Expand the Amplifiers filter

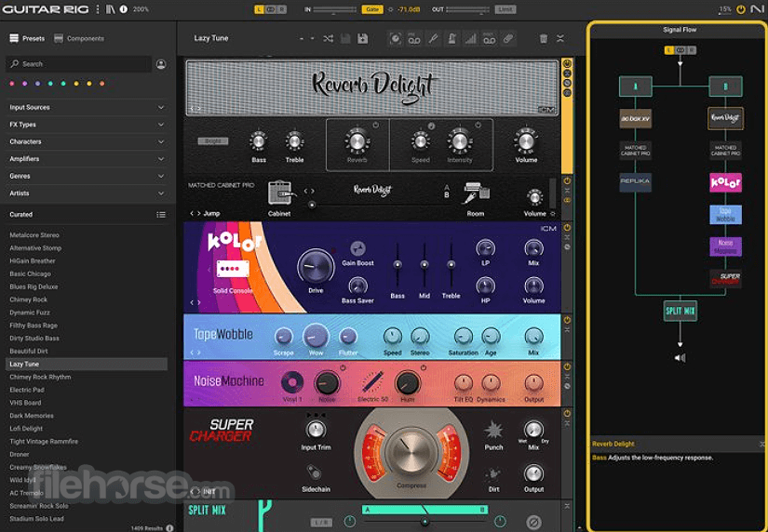[x=88, y=158]
